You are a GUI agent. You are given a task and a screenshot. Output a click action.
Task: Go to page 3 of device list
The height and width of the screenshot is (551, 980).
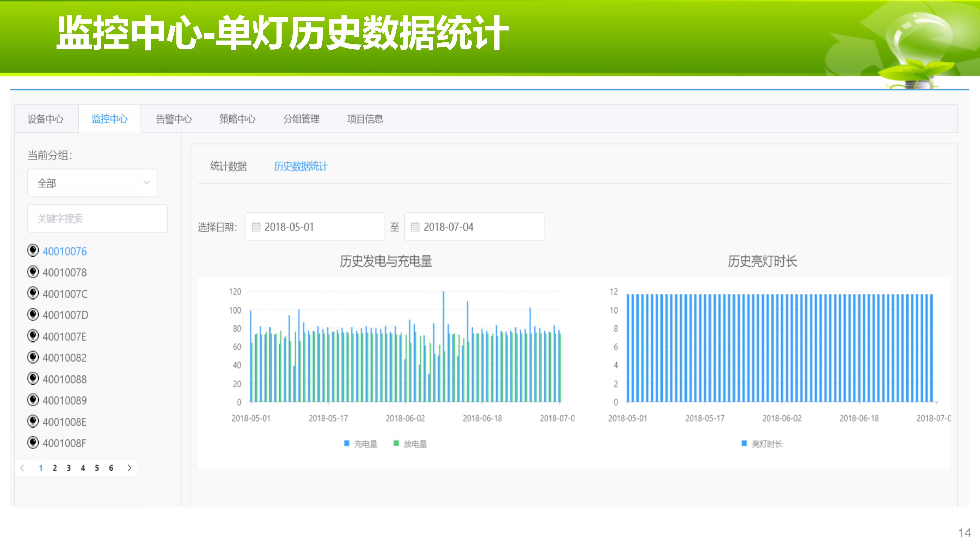click(x=69, y=468)
